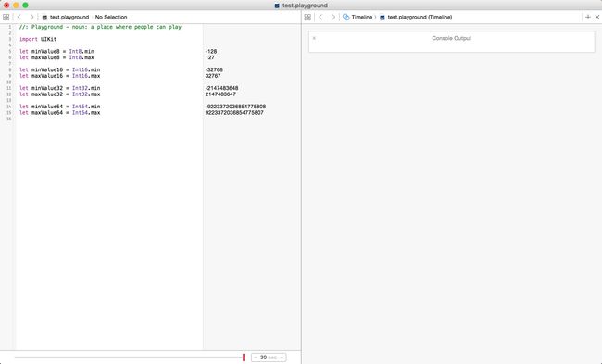Click the timeline slider track
The image size is (602, 364).
(128, 358)
